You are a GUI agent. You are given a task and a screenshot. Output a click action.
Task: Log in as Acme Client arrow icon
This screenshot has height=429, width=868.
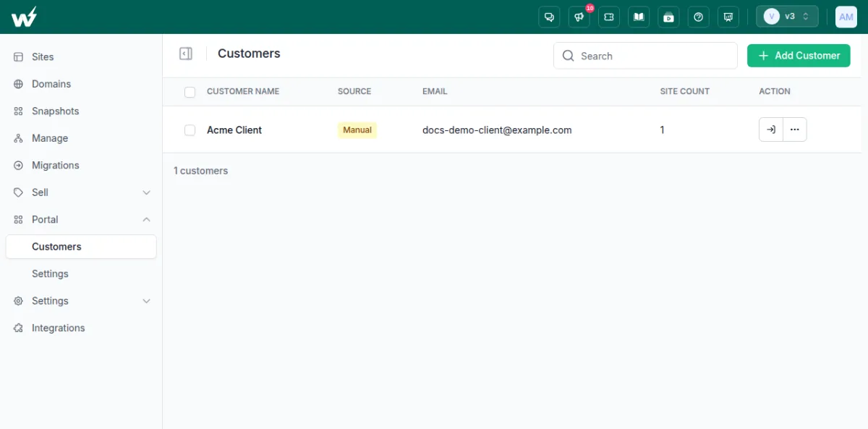771,129
